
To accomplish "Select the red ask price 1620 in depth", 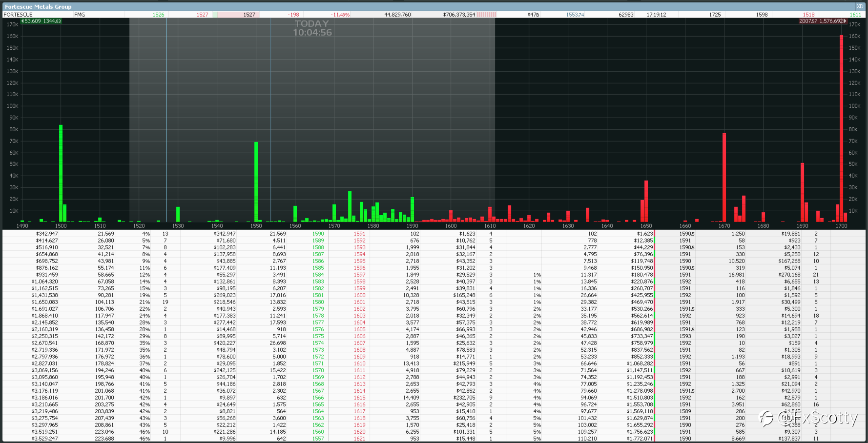I will click(x=359, y=432).
